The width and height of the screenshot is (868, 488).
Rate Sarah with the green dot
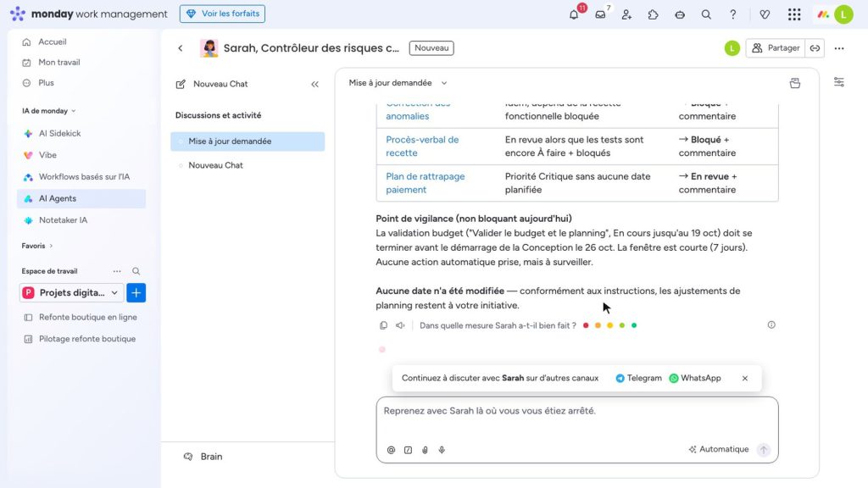pos(634,325)
